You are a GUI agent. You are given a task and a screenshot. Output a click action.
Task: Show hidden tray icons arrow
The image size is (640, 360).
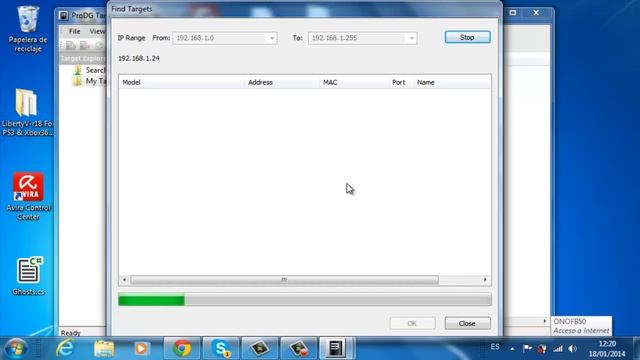click(512, 349)
